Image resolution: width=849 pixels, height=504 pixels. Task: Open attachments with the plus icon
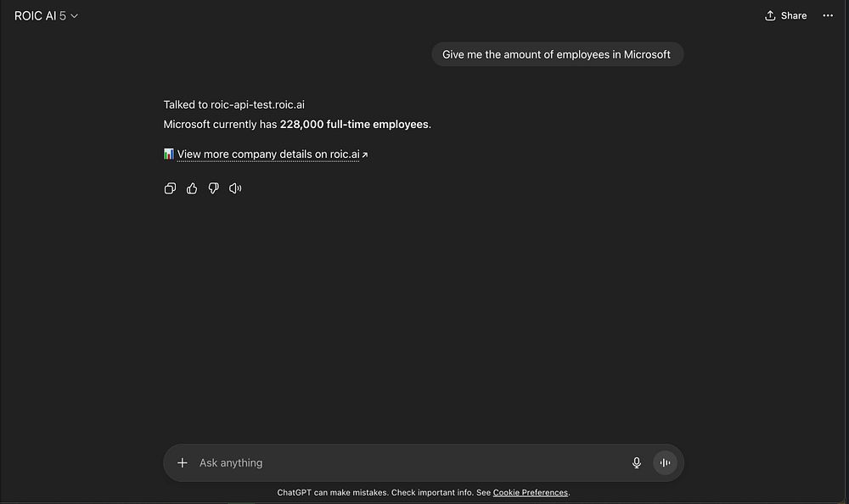pyautogui.click(x=183, y=463)
